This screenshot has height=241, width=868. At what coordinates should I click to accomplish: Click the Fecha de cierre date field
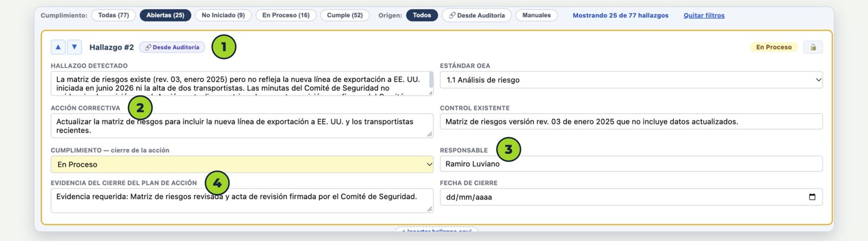click(631, 197)
